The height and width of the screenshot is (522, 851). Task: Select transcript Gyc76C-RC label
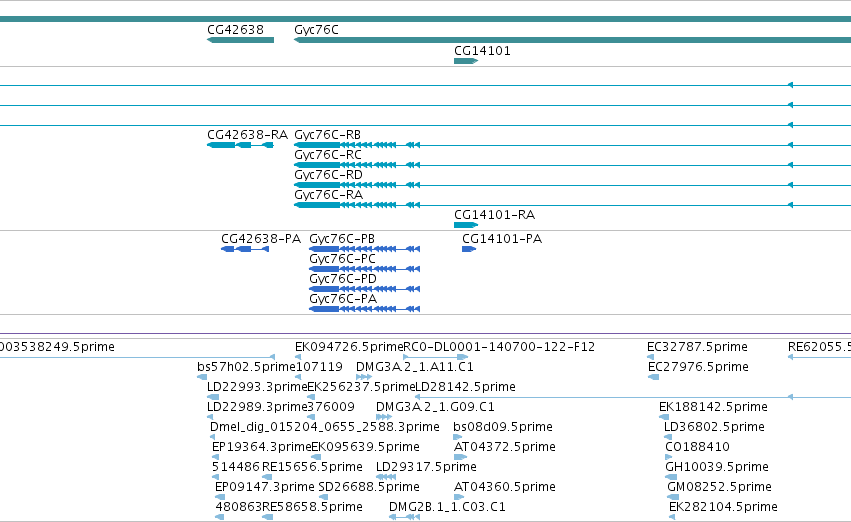tap(328, 155)
